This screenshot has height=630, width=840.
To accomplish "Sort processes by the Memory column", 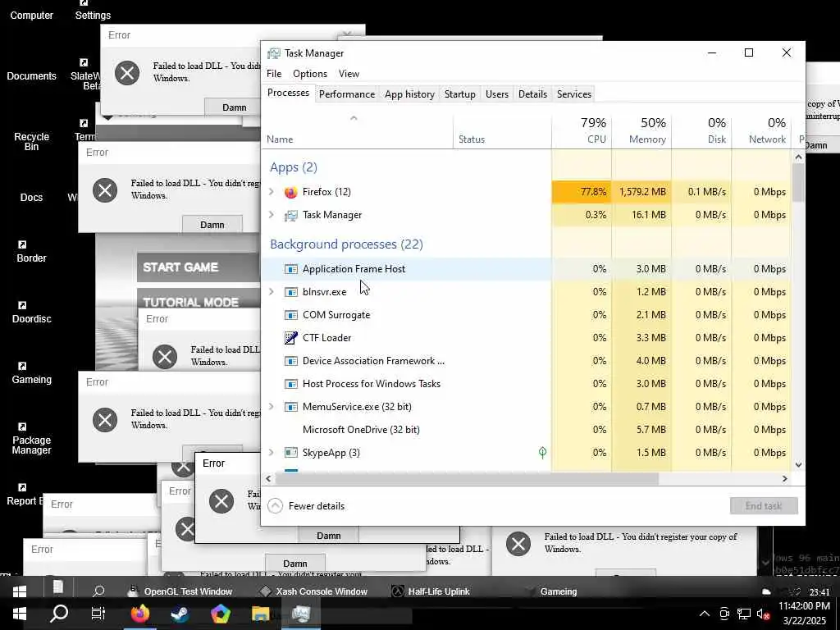I will pos(641,130).
